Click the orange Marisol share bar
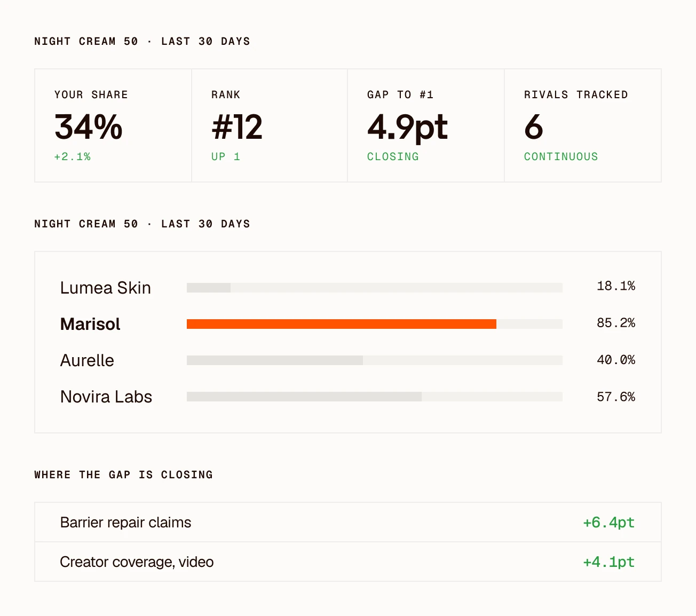This screenshot has height=616, width=696. [342, 324]
